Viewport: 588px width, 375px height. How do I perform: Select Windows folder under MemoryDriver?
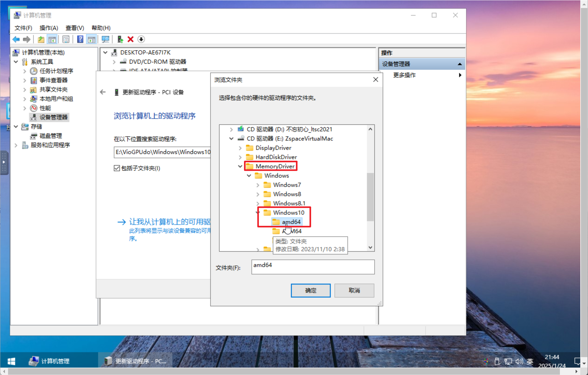[277, 176]
